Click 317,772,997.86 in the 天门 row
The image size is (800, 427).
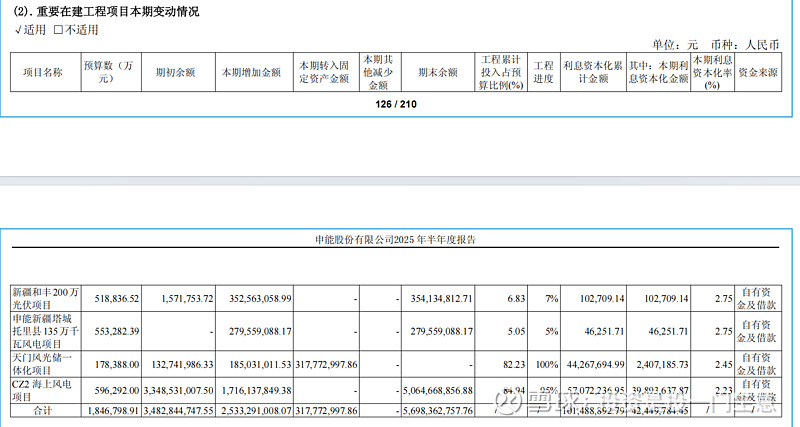point(326,365)
